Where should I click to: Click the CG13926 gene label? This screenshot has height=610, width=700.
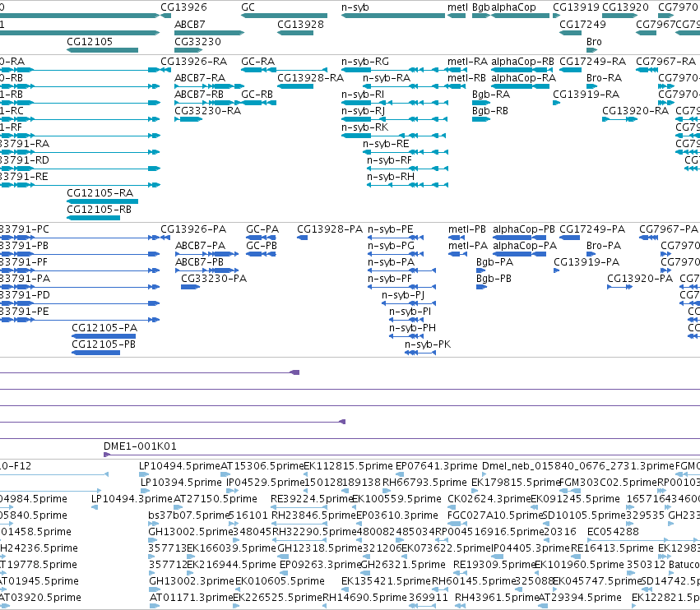[x=183, y=7]
